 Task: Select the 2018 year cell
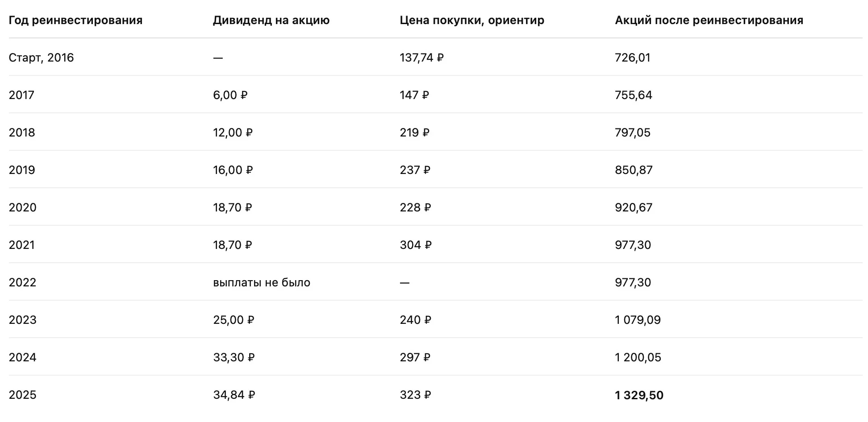click(22, 133)
